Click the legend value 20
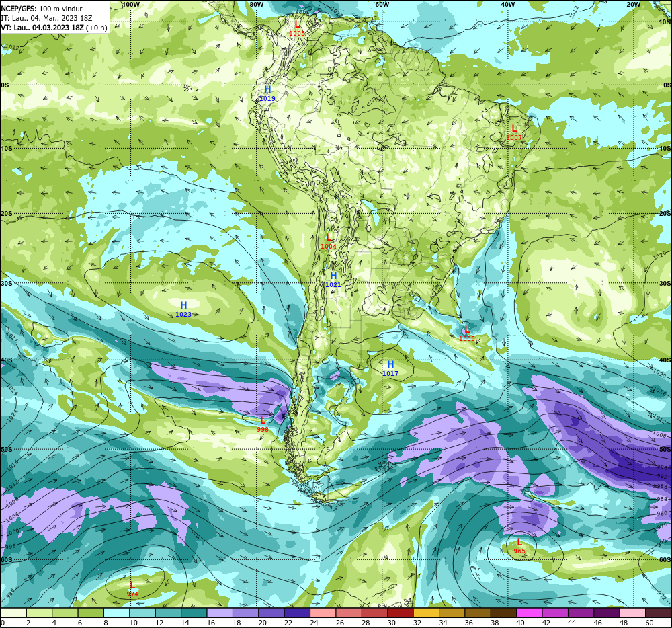Image resolution: width=672 pixels, height=628 pixels. tap(262, 623)
